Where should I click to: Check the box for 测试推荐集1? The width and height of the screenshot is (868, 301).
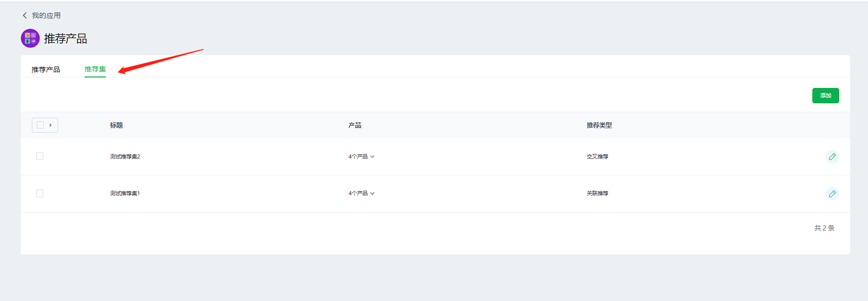40,194
